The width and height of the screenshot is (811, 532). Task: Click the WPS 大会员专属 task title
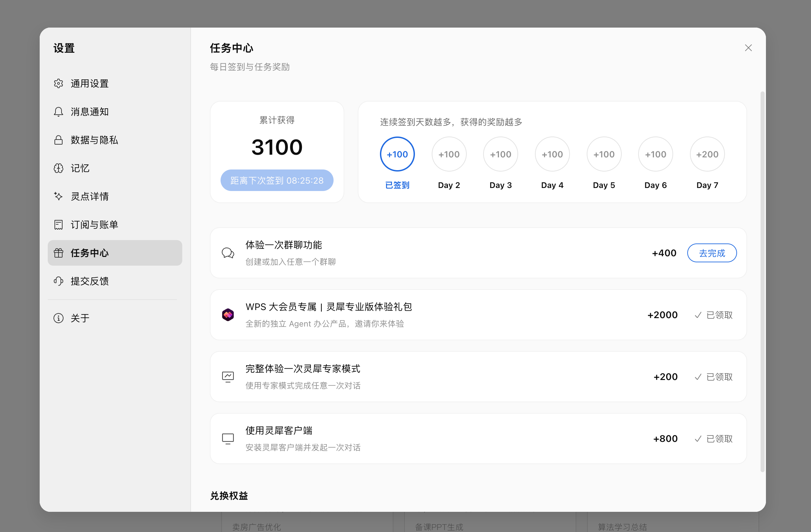[x=329, y=307]
